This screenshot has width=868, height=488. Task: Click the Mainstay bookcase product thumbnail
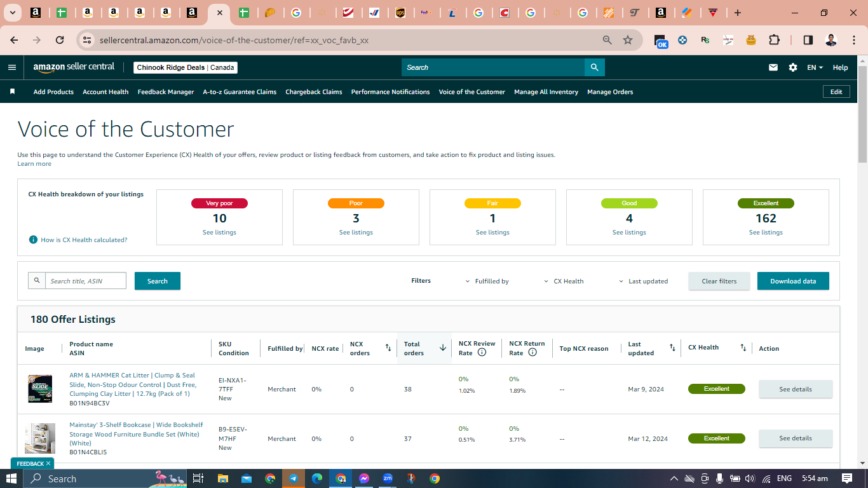click(x=40, y=438)
